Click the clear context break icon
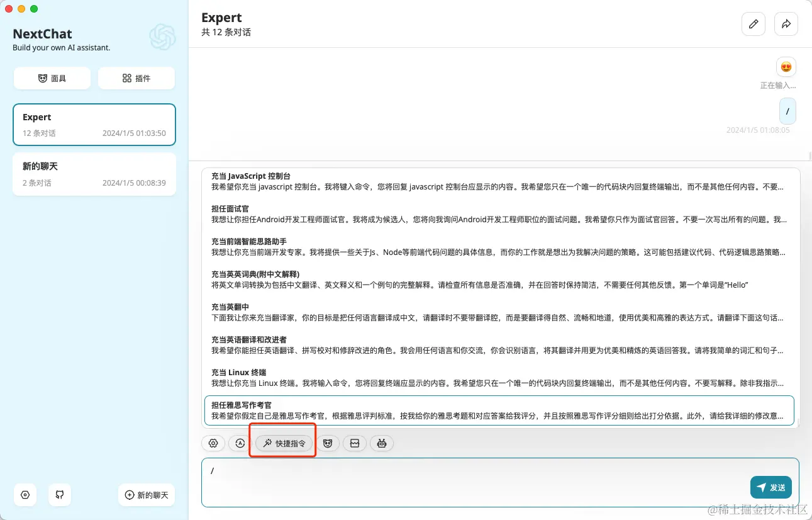 point(355,443)
